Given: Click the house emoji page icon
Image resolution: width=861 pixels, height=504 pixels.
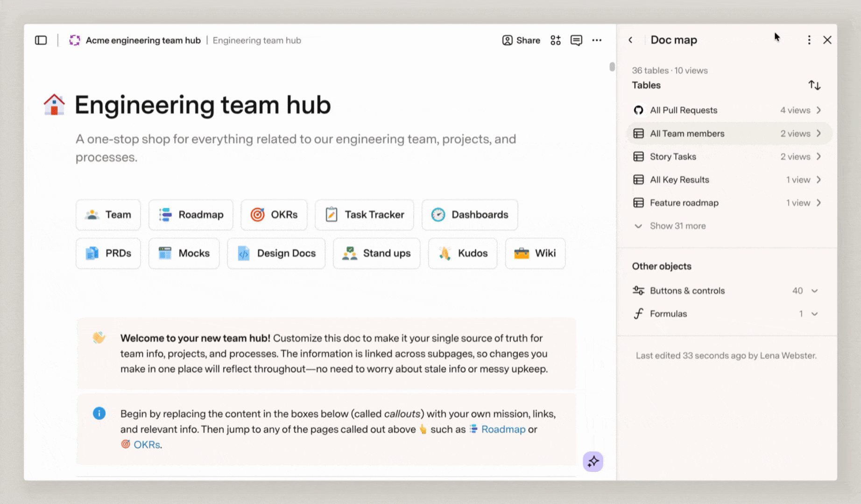Looking at the screenshot, I should point(54,105).
